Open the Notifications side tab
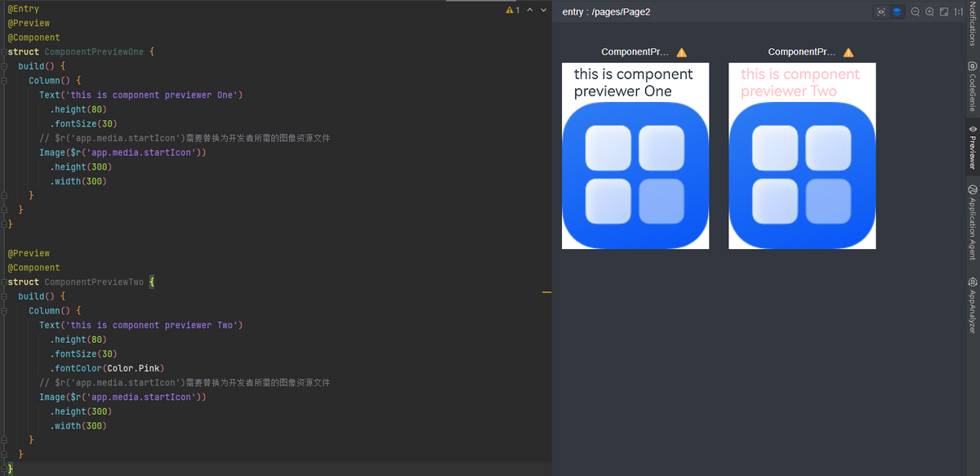This screenshot has width=980, height=476. (x=972, y=23)
